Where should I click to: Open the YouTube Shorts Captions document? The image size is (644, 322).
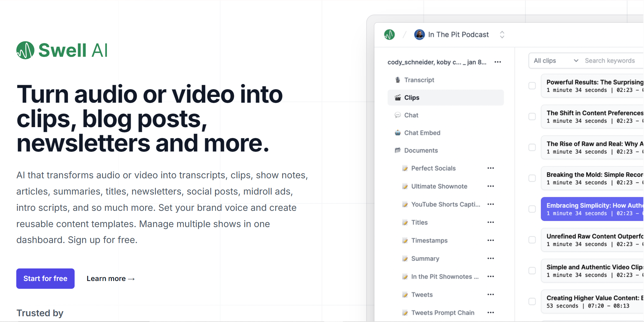446,204
